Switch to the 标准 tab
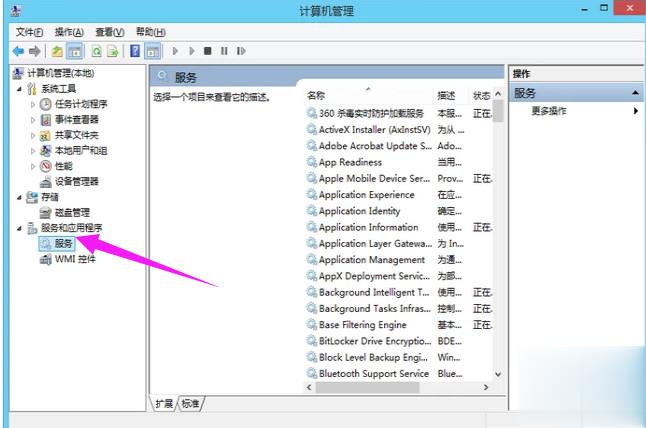Screen dimensions: 646x428 [189, 403]
